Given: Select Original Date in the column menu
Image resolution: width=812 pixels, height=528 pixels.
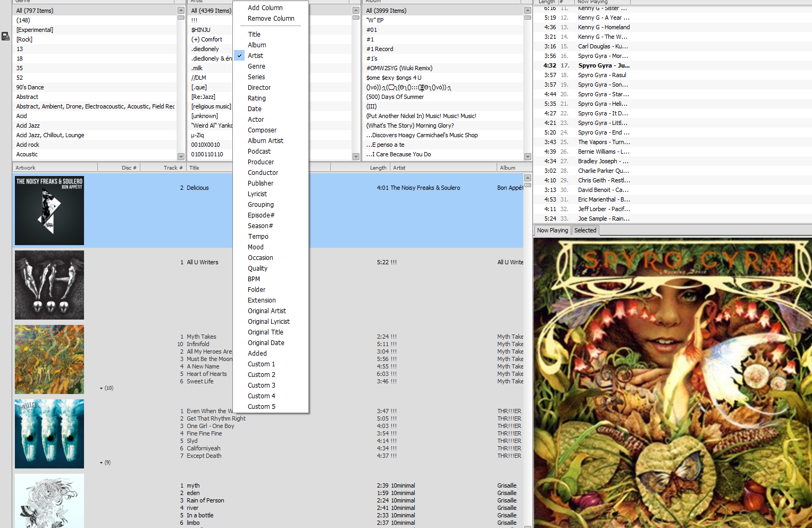Looking at the screenshot, I should coord(271,343).
